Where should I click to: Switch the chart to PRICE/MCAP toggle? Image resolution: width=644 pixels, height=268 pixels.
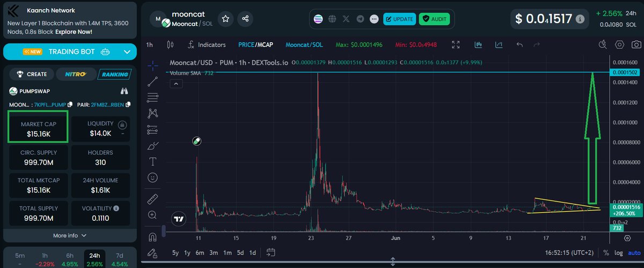click(257, 45)
